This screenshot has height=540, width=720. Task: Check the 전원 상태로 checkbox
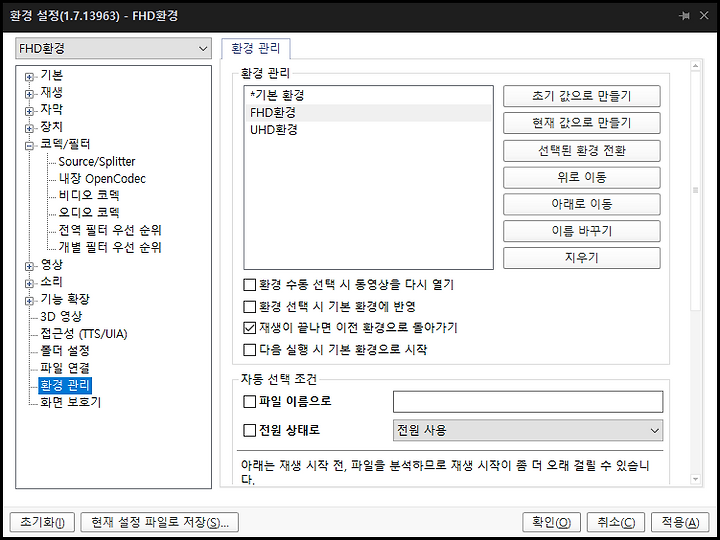(x=249, y=431)
